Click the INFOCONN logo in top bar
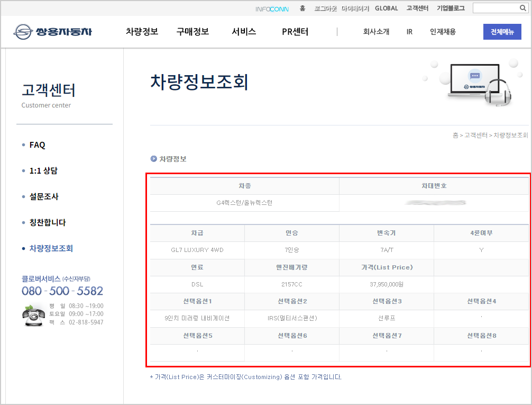Screen dimensions: 532x405 click(270, 8)
